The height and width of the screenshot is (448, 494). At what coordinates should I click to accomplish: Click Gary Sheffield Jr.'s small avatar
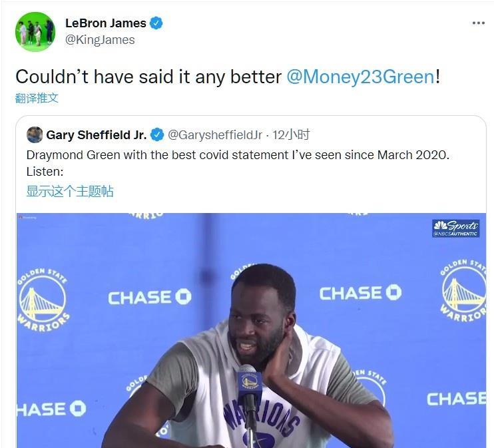(x=35, y=134)
